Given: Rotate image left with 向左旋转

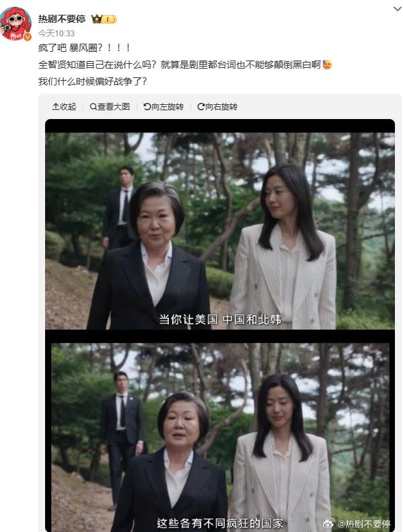Looking at the screenshot, I should tap(163, 107).
